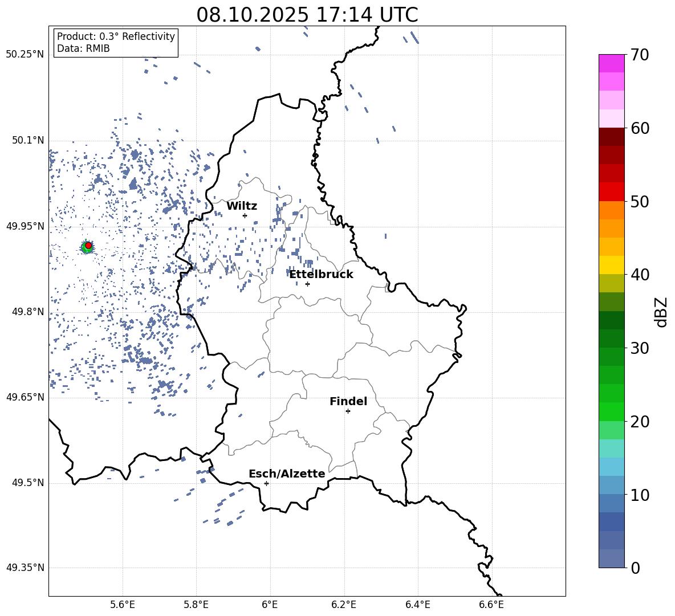Click the Ettelbruck city label
Viewport: 675px width, 616px height.
pyautogui.click(x=321, y=274)
